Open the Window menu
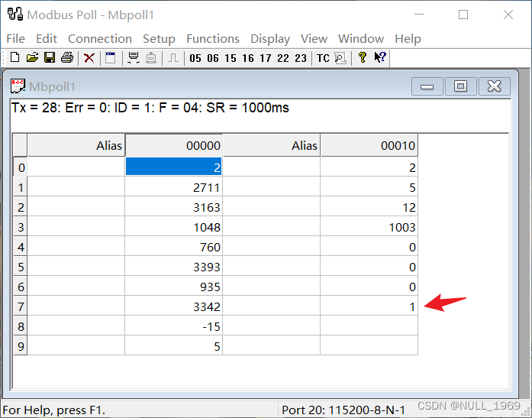 coord(361,39)
